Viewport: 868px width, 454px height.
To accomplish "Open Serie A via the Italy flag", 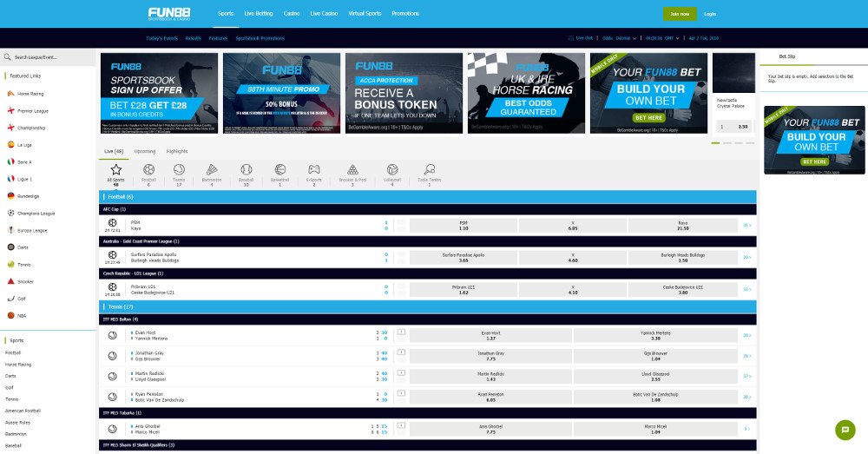I will pyautogui.click(x=10, y=161).
